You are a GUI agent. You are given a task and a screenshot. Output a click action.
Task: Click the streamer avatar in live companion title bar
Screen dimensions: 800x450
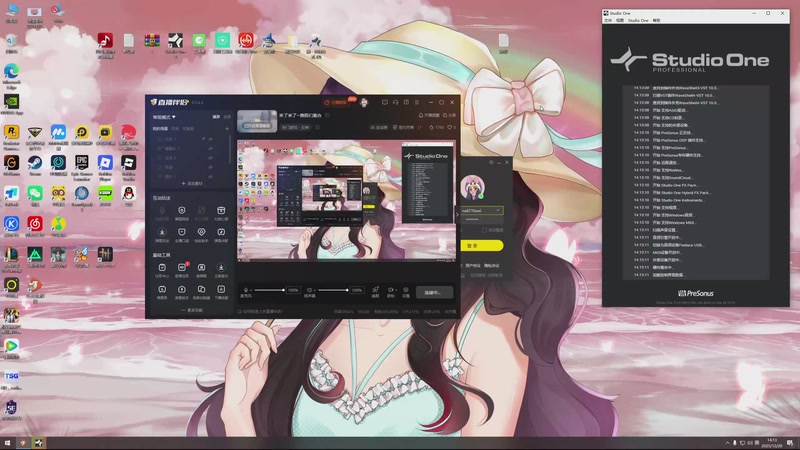364,102
